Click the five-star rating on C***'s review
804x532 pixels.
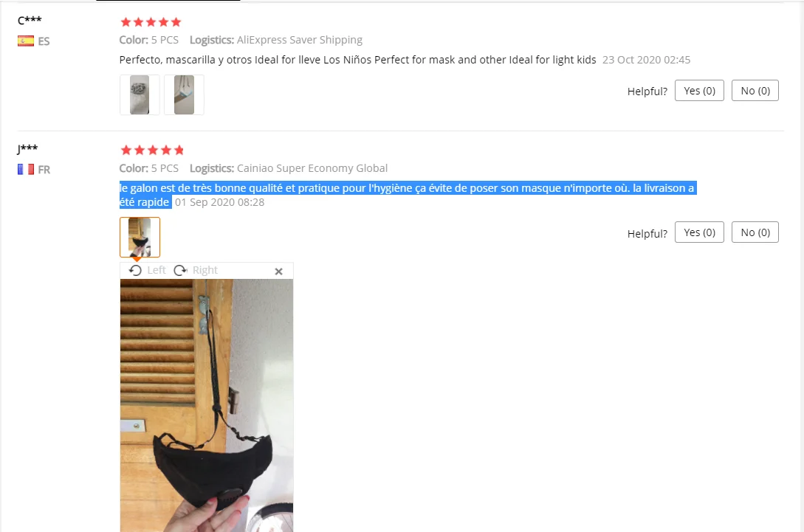tap(151, 22)
